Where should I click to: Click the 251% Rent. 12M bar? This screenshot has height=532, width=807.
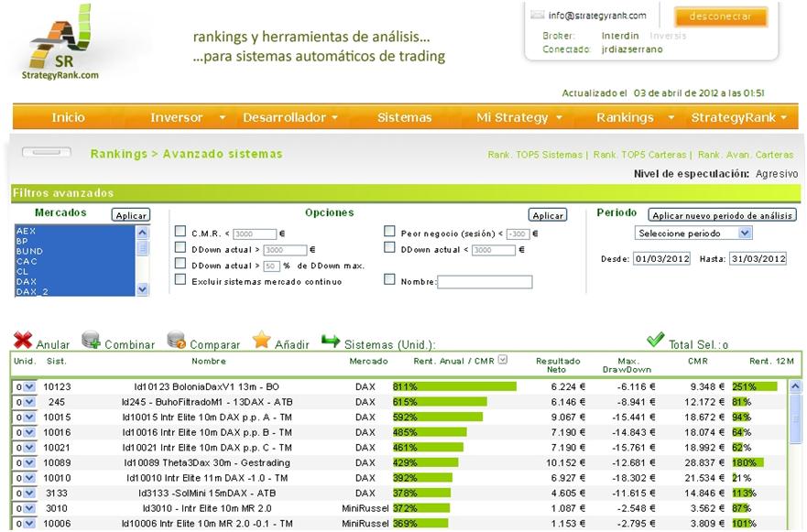click(755, 387)
